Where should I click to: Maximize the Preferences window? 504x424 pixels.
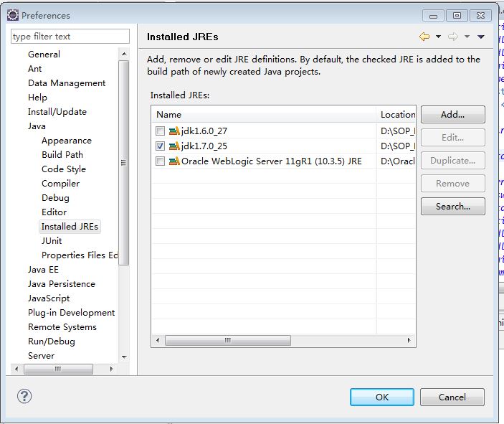(457, 16)
